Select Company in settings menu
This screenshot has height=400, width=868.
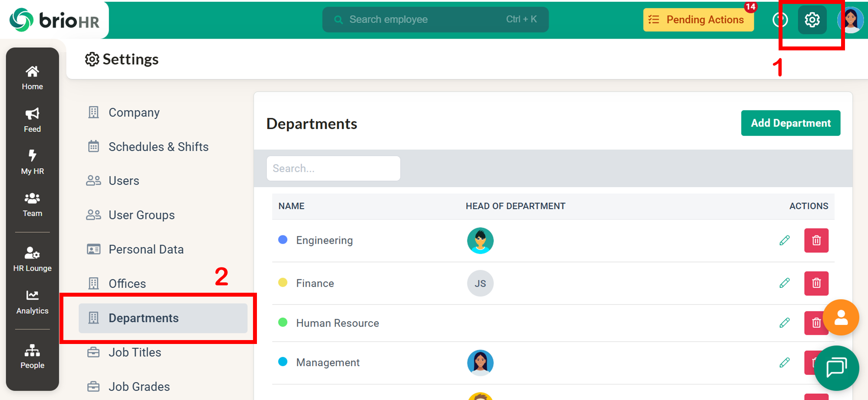tap(134, 112)
